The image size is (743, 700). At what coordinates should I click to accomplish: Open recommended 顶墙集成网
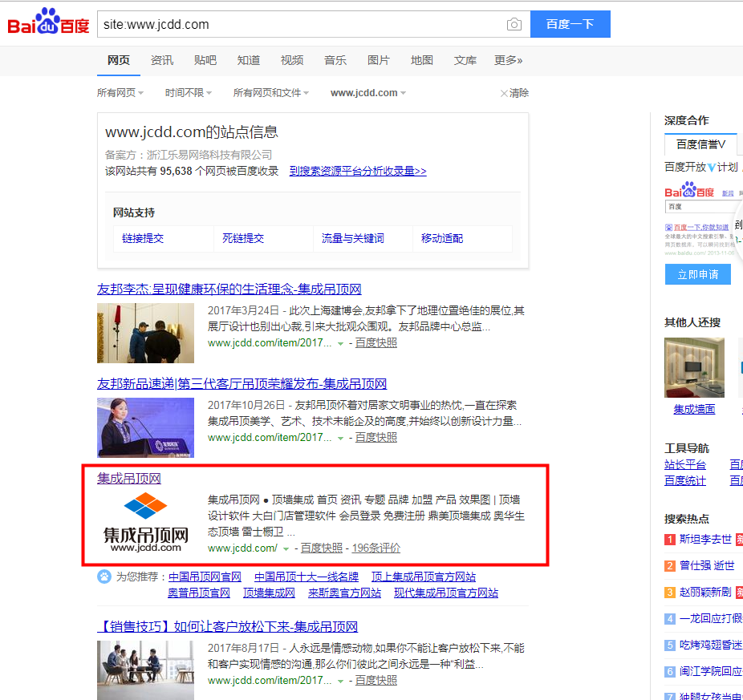[269, 593]
